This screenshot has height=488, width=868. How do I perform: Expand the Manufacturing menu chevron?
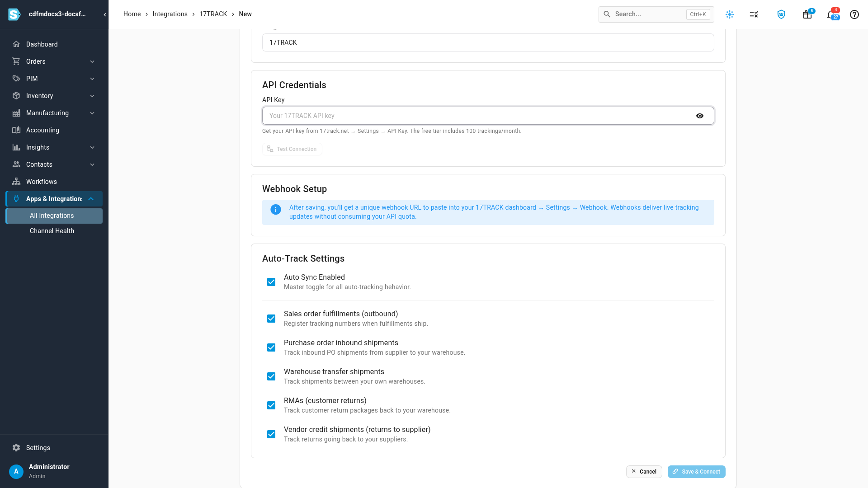pyautogui.click(x=92, y=113)
